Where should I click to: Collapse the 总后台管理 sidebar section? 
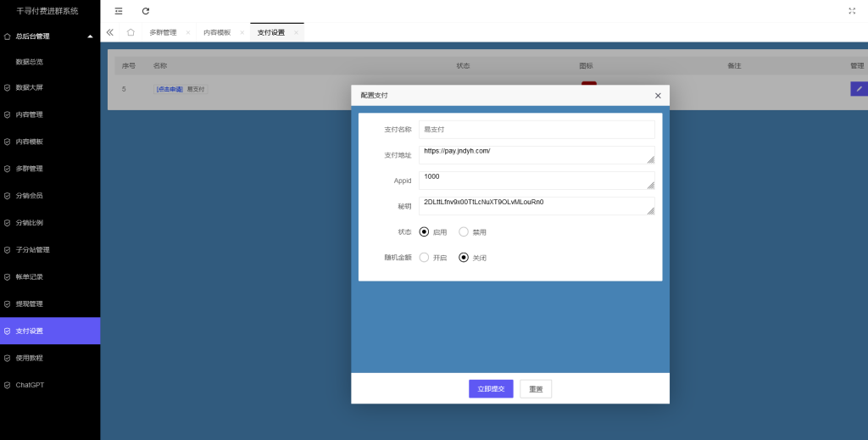pyautogui.click(x=90, y=36)
